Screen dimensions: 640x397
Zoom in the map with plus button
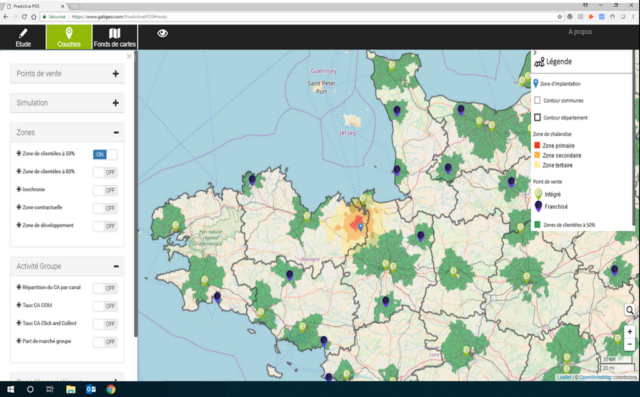click(x=630, y=332)
